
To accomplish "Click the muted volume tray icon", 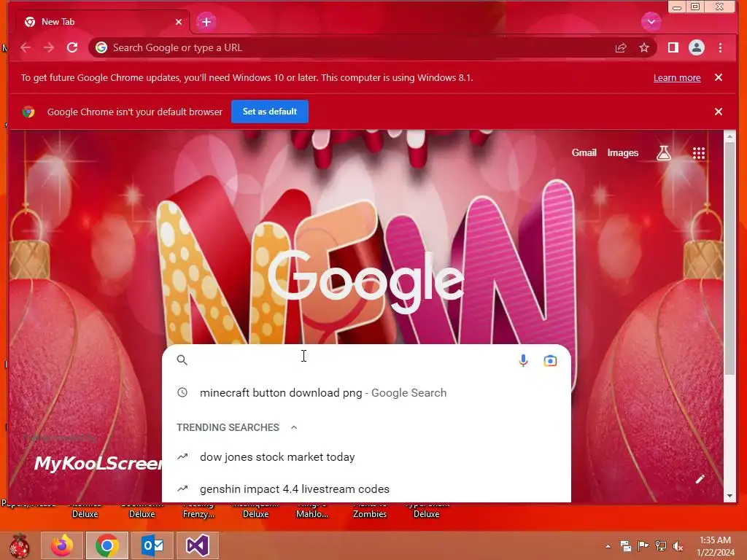I will (678, 546).
